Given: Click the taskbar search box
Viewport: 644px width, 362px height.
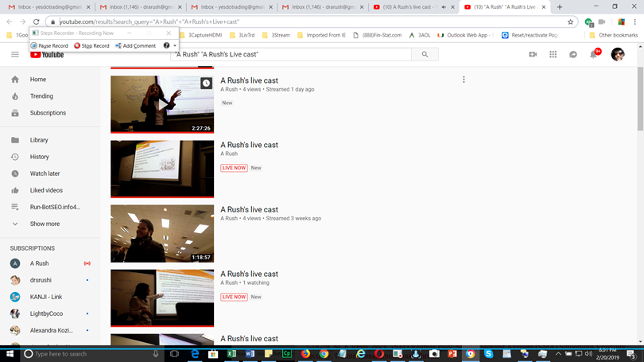Looking at the screenshot, I should tap(91, 354).
